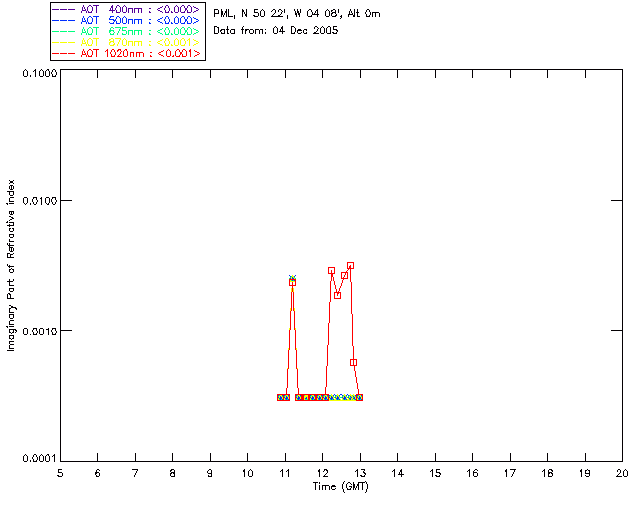Viewport: 640px width, 512px height.
Task: Click the first red square peak after 12 GMT
Action: (331, 270)
